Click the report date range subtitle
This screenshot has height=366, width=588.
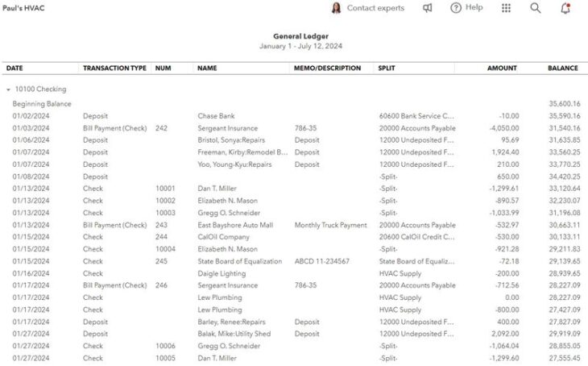coord(300,46)
